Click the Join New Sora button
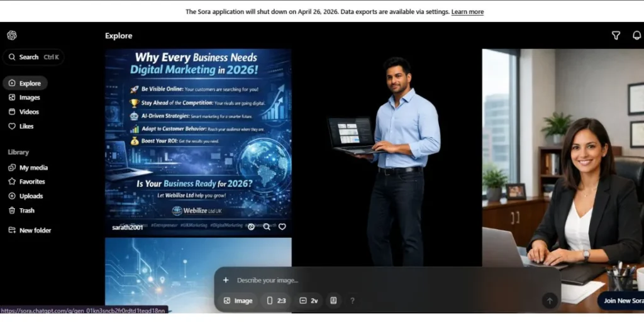The height and width of the screenshot is (322, 644). tap(621, 301)
